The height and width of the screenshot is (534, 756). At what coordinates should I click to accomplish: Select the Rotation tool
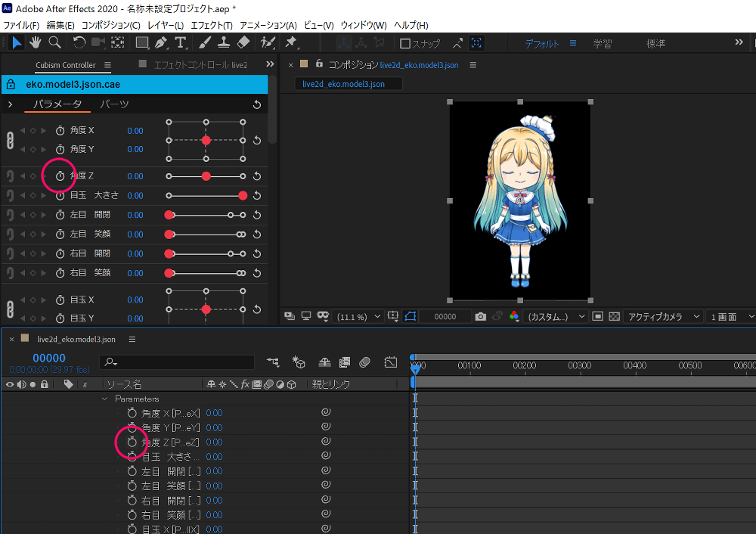(x=79, y=43)
